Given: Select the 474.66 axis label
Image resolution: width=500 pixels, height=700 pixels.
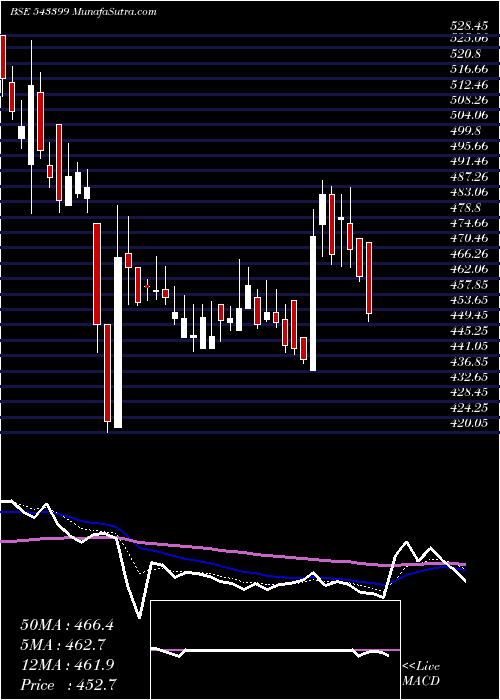Looking at the screenshot, I should [468, 223].
